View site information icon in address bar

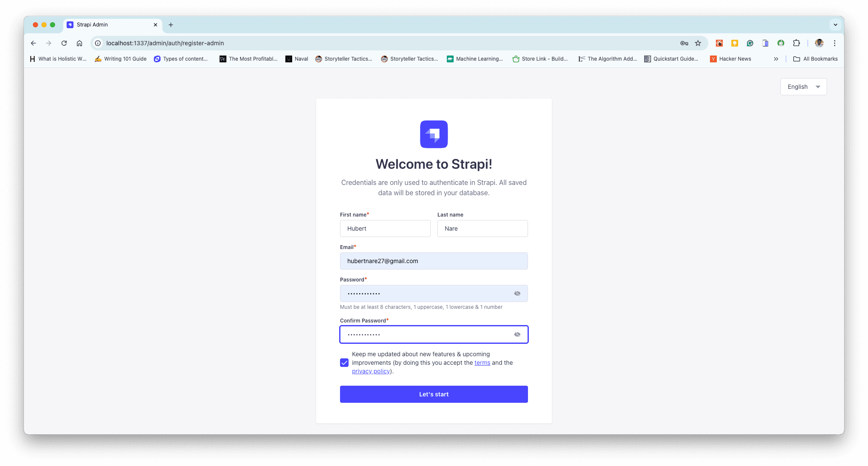tap(98, 43)
